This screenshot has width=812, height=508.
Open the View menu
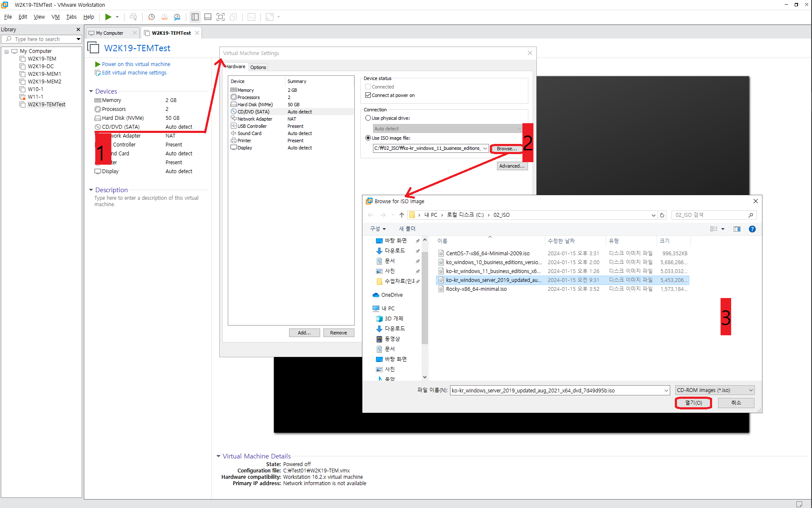[x=39, y=17]
